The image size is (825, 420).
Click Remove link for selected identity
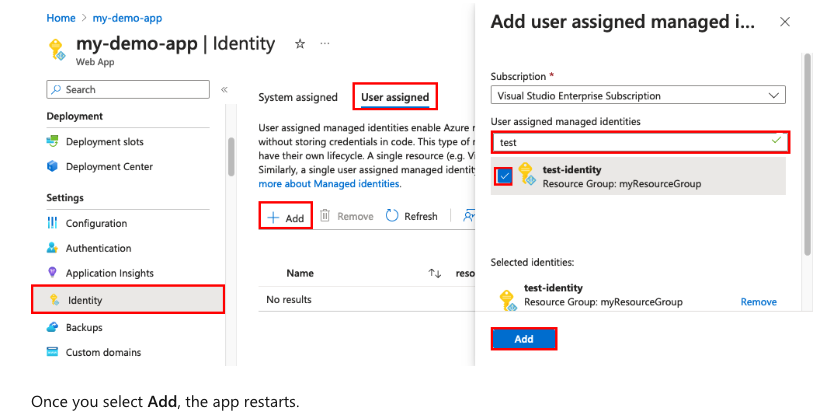click(x=758, y=302)
